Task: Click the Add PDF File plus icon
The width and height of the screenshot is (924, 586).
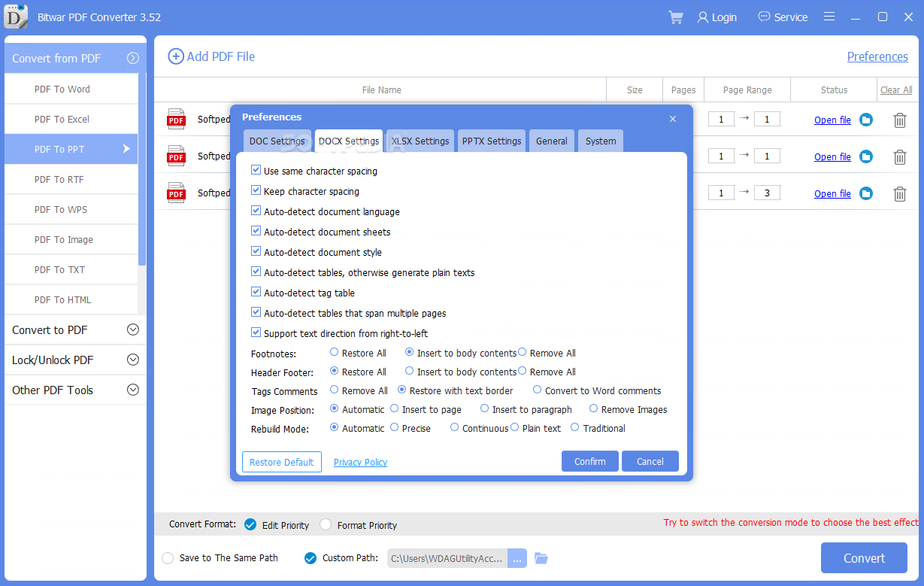Action: [x=175, y=56]
